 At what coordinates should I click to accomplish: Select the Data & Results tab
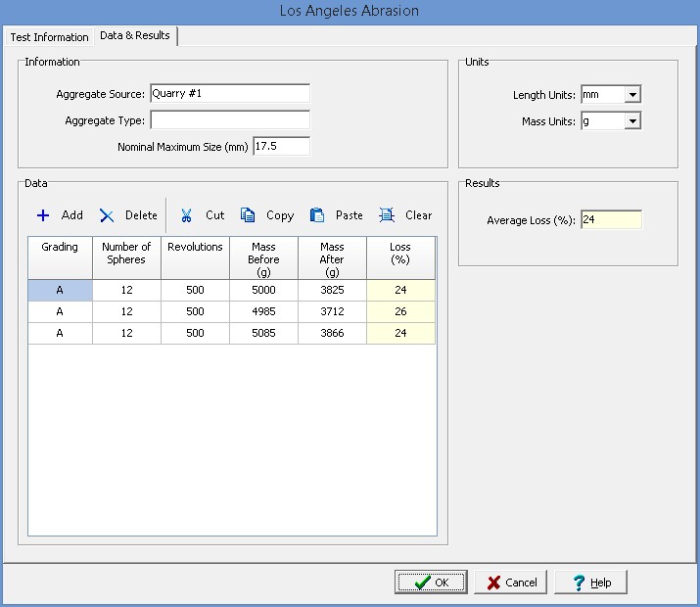[x=134, y=36]
